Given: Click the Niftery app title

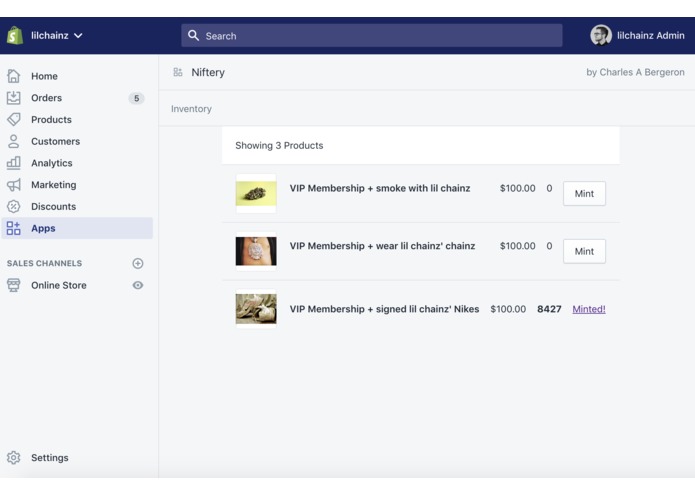Looking at the screenshot, I should (x=208, y=72).
